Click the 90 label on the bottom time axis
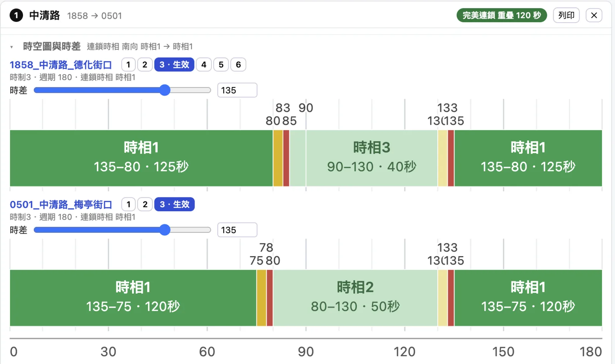 (306, 352)
